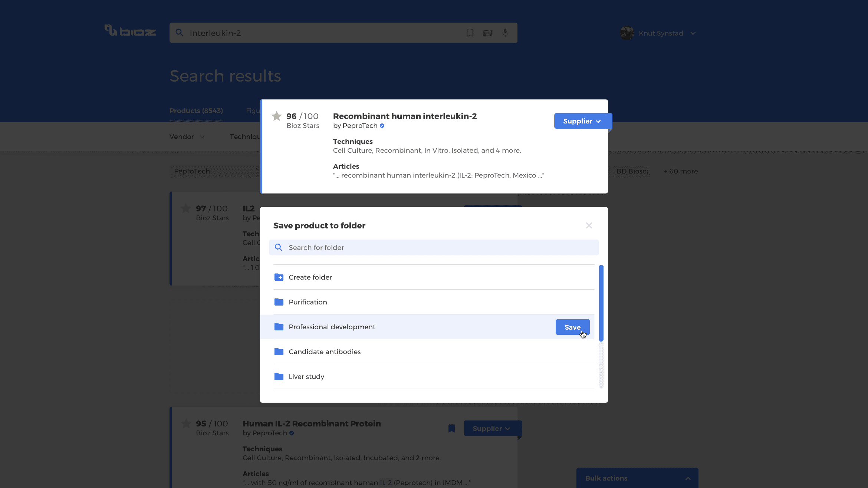Close the Save product to folder dialog
The height and width of the screenshot is (488, 868).
589,225
